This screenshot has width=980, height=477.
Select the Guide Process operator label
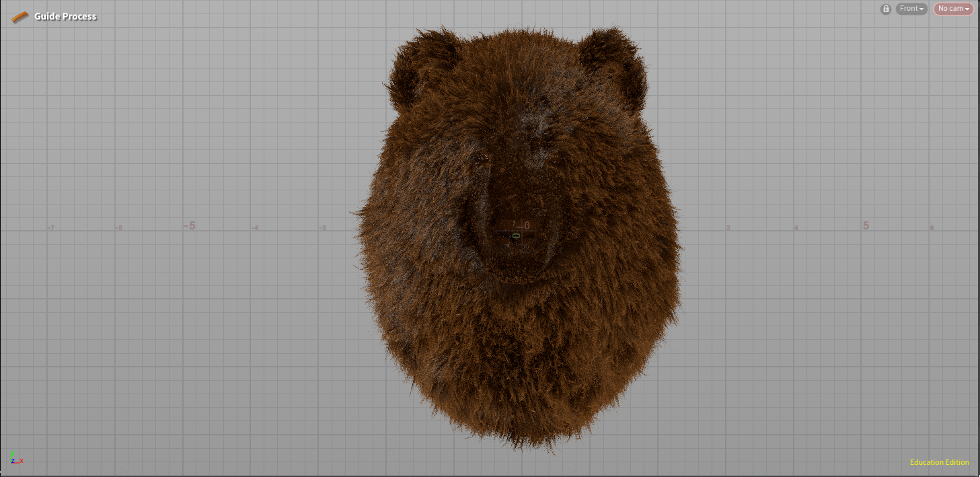tap(65, 17)
